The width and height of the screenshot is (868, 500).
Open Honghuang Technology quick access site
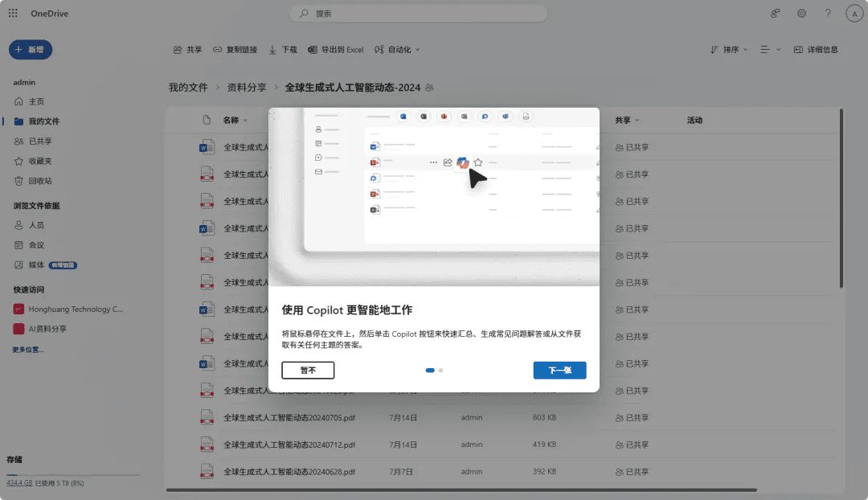68,309
